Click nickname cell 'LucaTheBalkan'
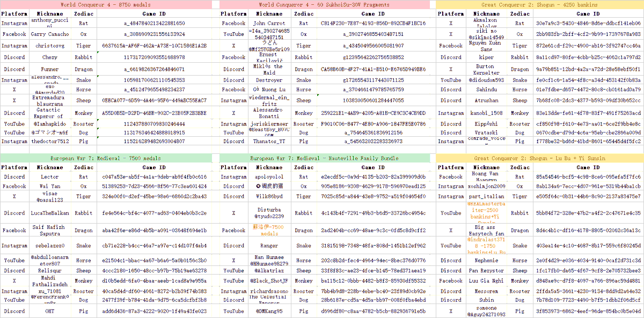The height and width of the screenshot is (318, 644). tap(50, 213)
